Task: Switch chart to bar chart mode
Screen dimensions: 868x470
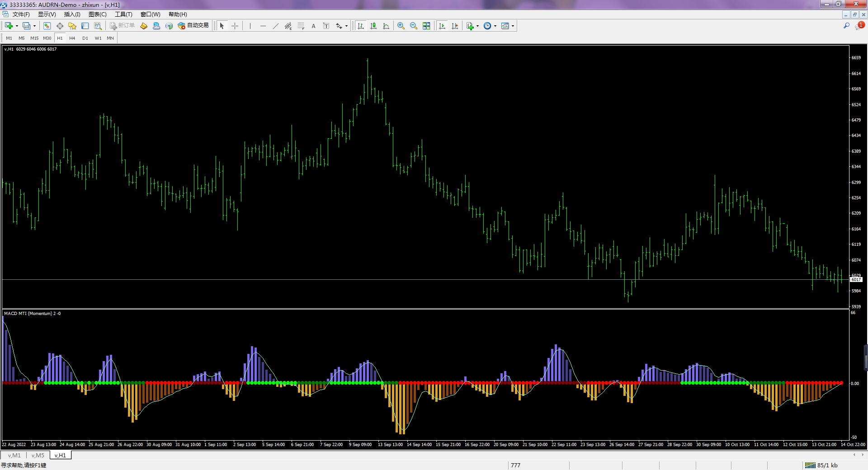Action: click(361, 26)
